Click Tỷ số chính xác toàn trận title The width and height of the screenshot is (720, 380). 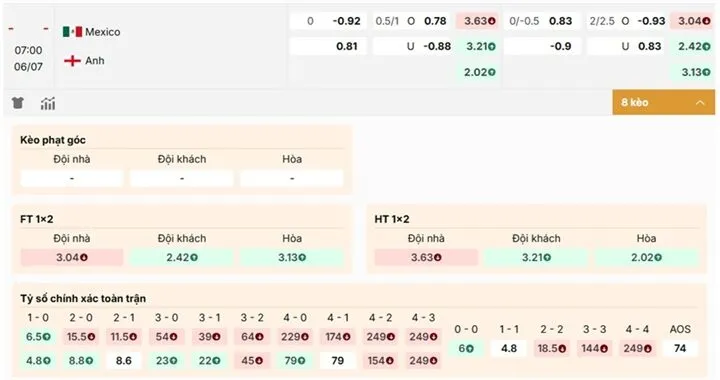pyautogui.click(x=83, y=298)
